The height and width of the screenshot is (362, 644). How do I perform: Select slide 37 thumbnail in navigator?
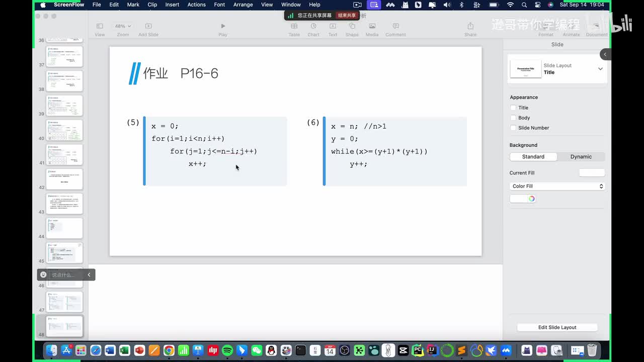(x=64, y=57)
